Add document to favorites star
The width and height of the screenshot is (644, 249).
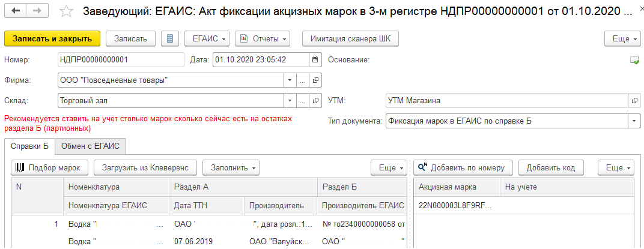(67, 12)
